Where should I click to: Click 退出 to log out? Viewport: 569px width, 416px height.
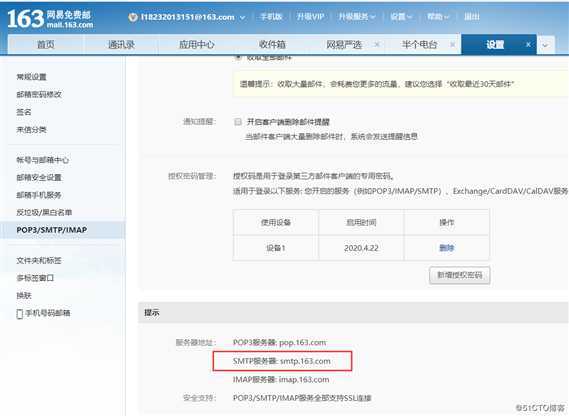[x=472, y=17]
